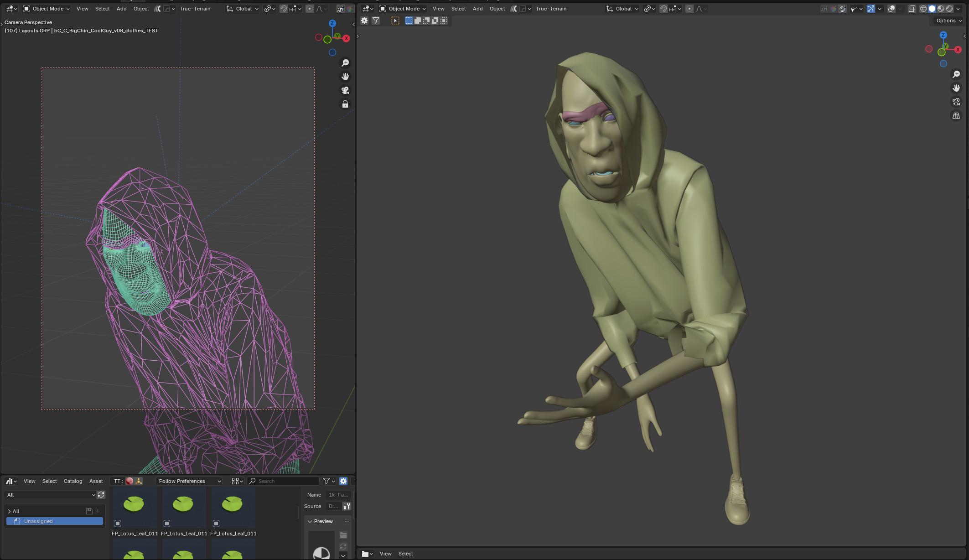Choose 'Set new selection' mode icon

tap(409, 21)
